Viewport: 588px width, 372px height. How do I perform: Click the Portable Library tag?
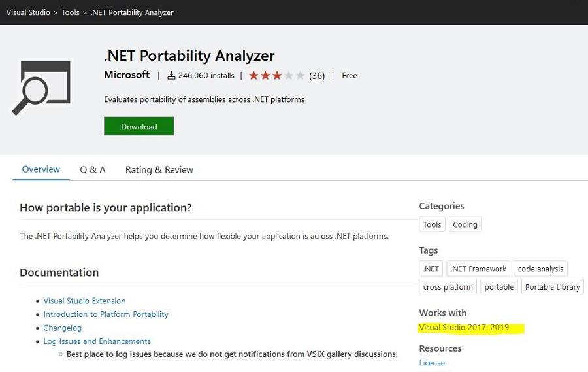pos(552,286)
